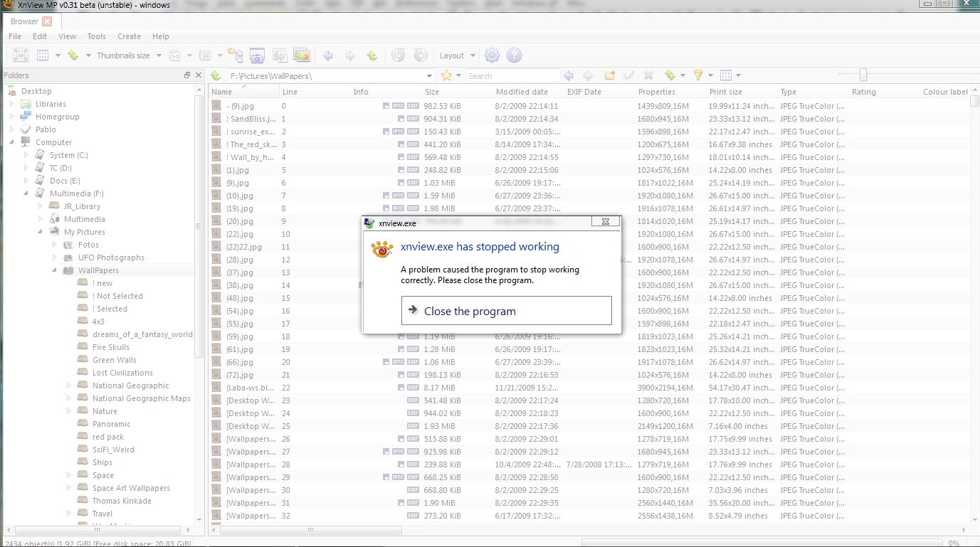This screenshot has width=980, height=547.
Task: Open the Thumbnails size dropdown
Action: coord(159,55)
